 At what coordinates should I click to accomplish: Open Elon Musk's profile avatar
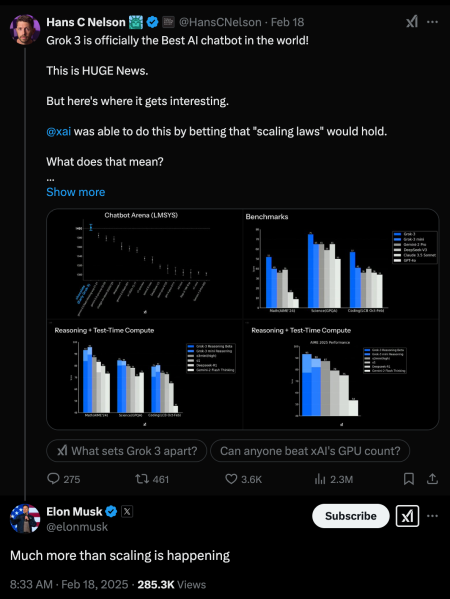25,518
